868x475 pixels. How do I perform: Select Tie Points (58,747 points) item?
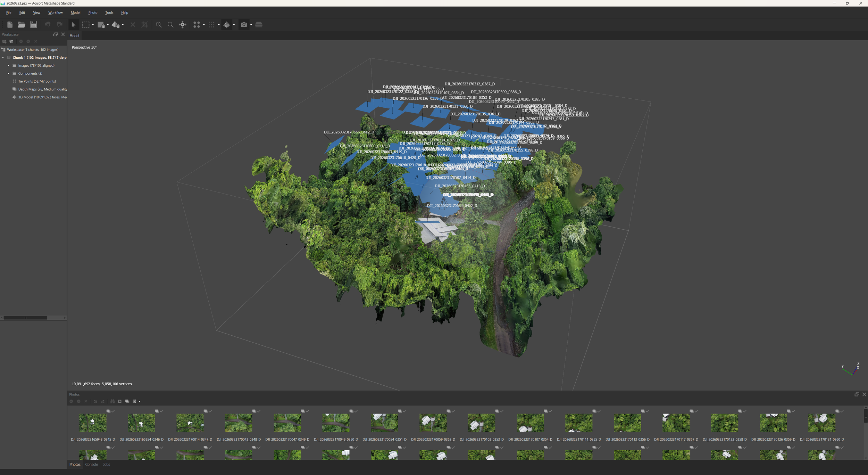point(37,81)
